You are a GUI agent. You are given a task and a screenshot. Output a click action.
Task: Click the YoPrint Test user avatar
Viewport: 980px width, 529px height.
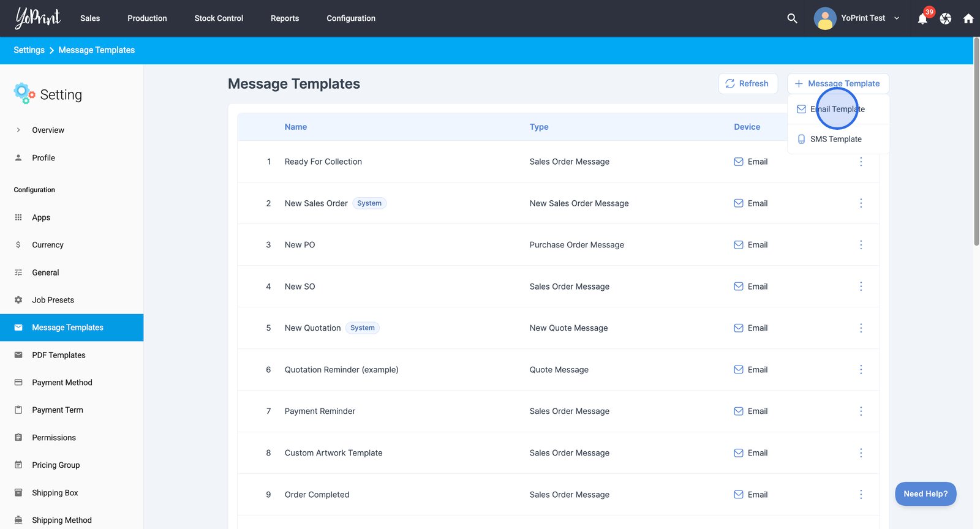point(824,18)
